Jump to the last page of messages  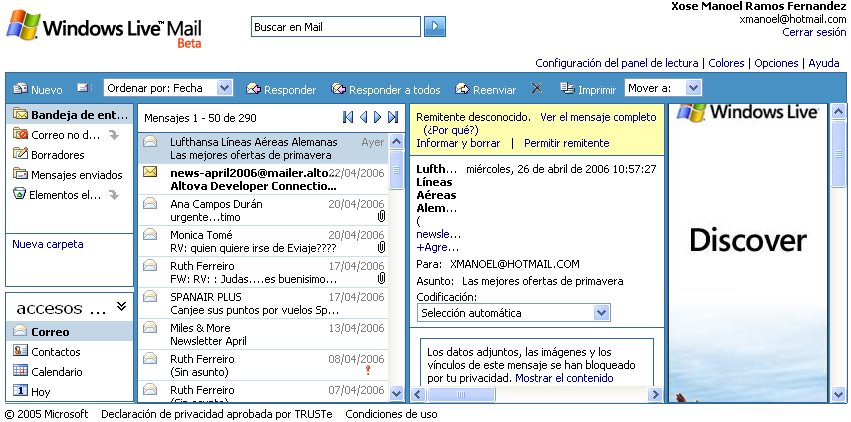click(393, 117)
